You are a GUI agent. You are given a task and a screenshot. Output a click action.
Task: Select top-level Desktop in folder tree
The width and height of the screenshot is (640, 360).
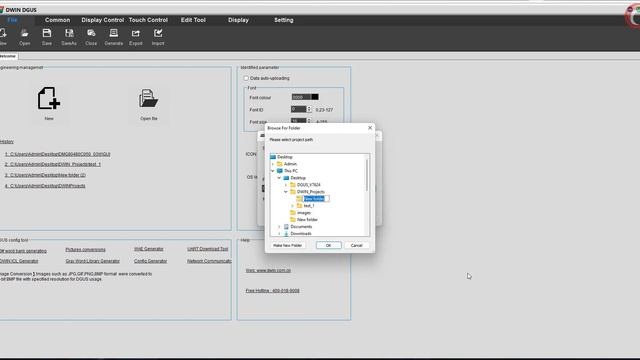[x=285, y=157]
